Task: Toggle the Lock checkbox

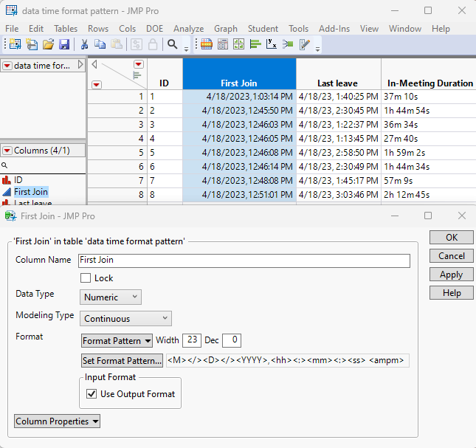Action: coord(86,278)
